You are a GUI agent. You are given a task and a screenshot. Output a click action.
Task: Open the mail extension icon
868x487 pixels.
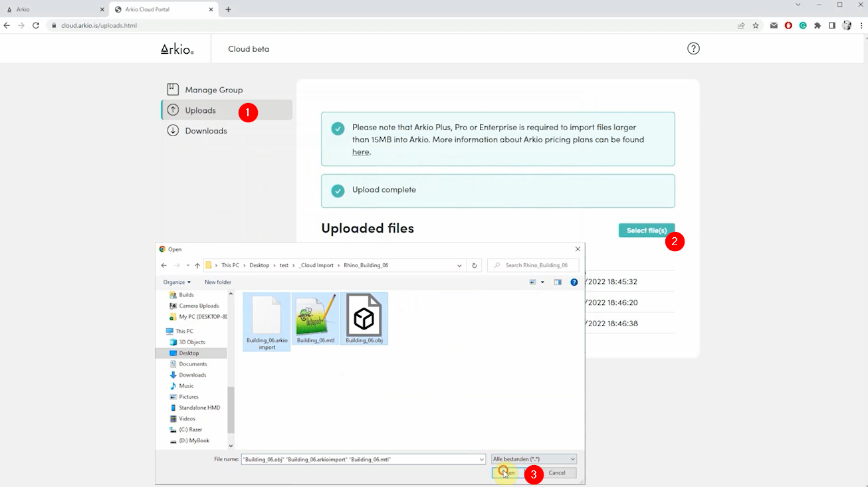tap(774, 25)
